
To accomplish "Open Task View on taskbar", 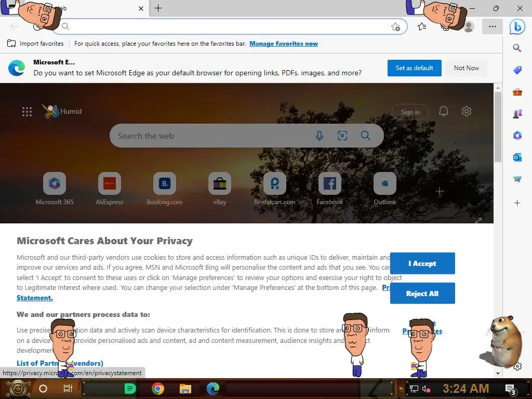I will tap(68, 389).
